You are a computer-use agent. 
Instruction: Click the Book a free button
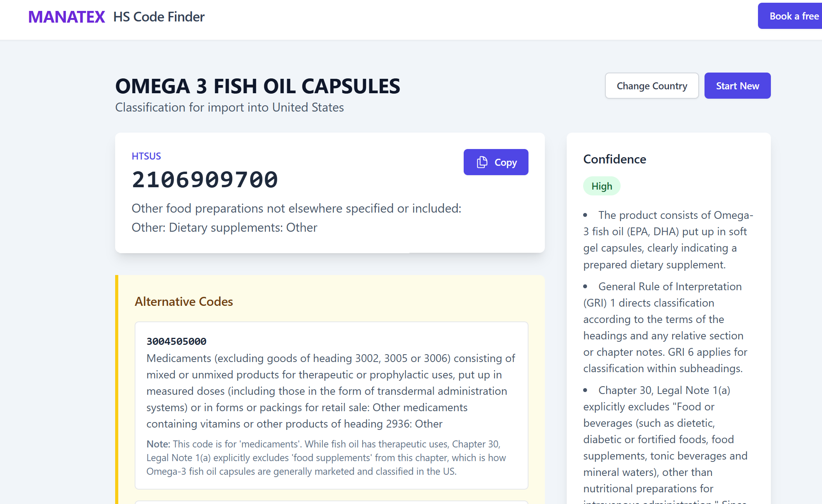coord(793,16)
